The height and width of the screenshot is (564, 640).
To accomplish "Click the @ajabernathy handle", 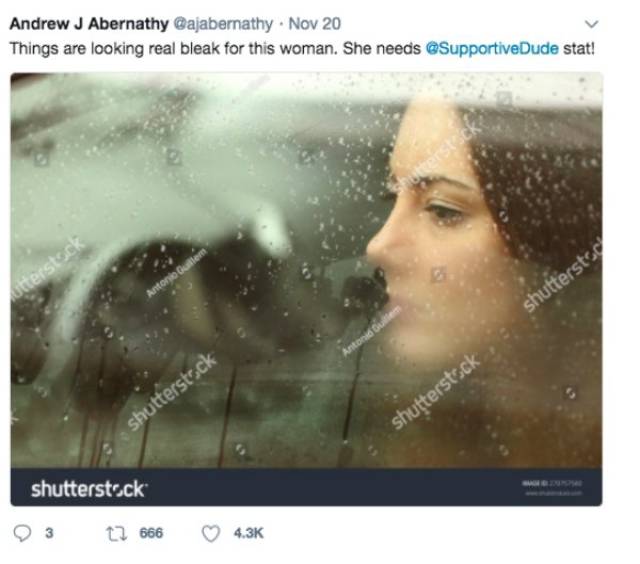I will (x=223, y=24).
